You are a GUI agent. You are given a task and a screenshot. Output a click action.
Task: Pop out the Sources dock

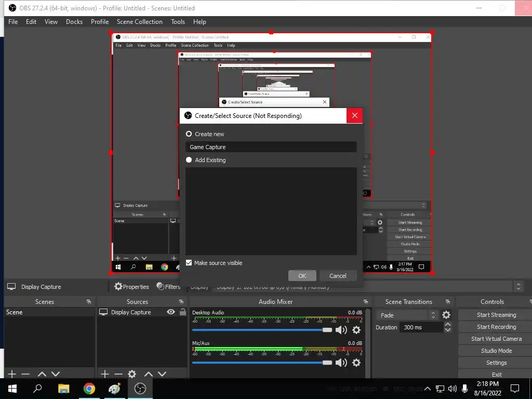(181, 302)
